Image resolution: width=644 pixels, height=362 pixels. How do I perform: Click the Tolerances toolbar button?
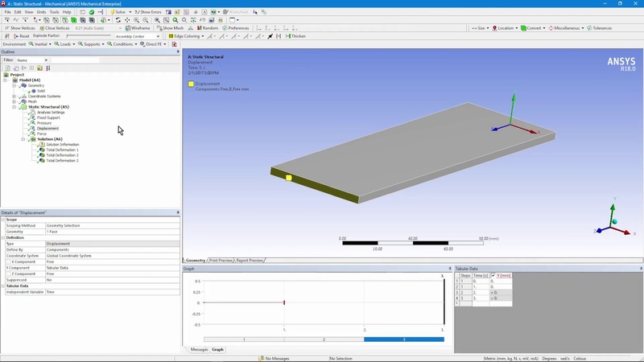[599, 28]
